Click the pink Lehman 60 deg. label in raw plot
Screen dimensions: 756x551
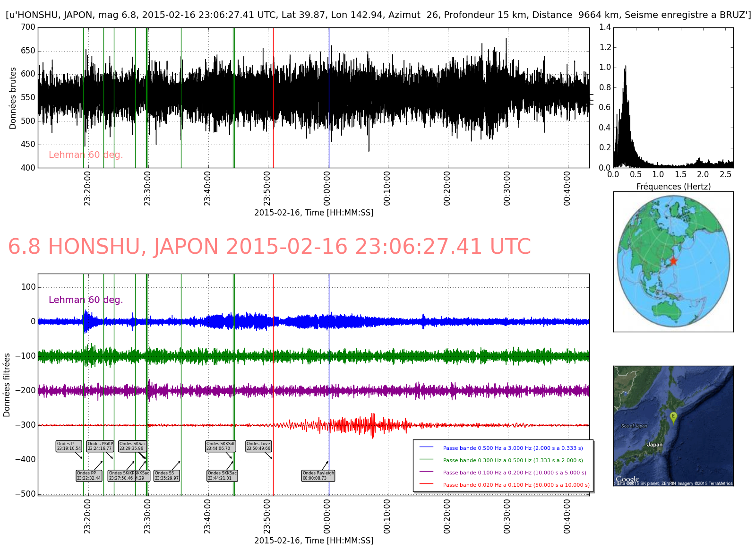tap(86, 155)
